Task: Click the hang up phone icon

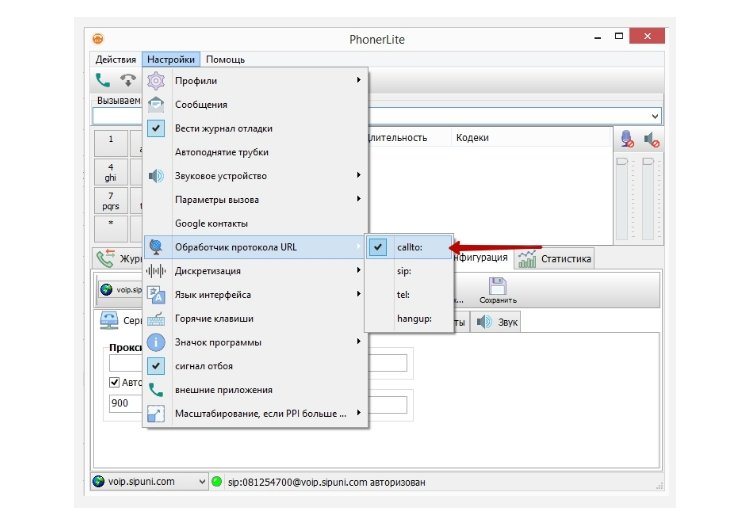Action: (x=128, y=82)
